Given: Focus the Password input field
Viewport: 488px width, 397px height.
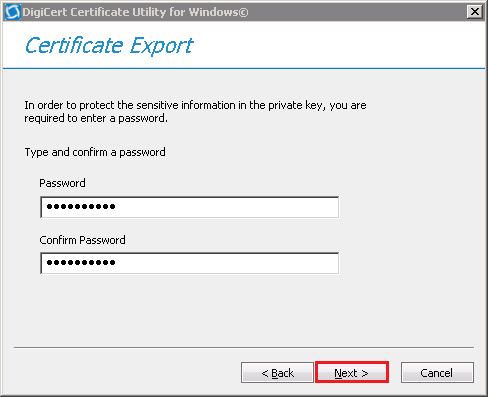Looking at the screenshot, I should [x=189, y=207].
